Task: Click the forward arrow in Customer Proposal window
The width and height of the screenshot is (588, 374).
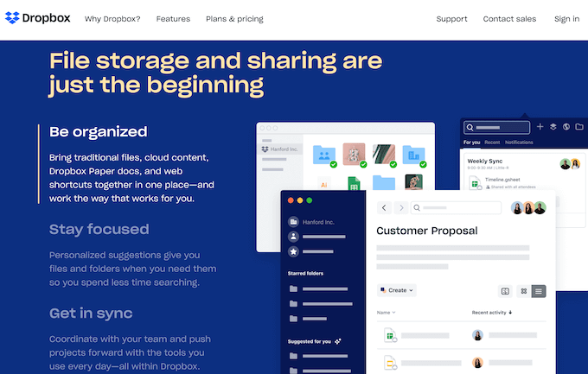Action: [401, 207]
